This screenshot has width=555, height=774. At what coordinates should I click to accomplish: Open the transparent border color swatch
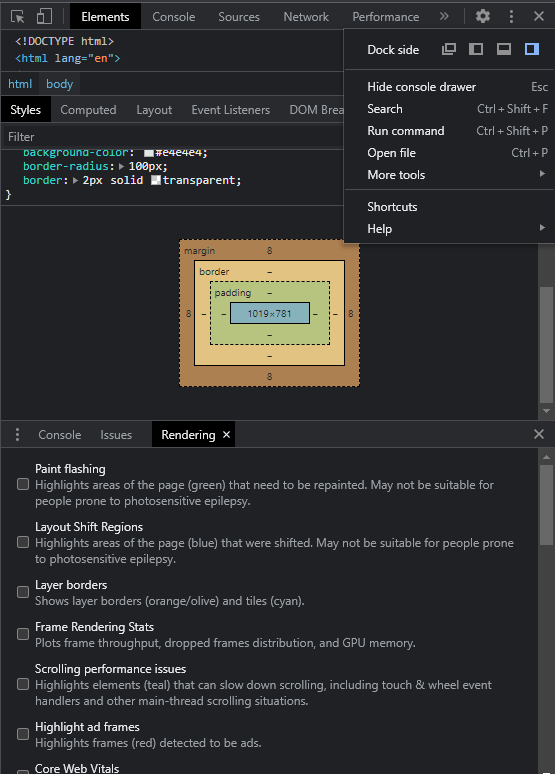[156, 180]
